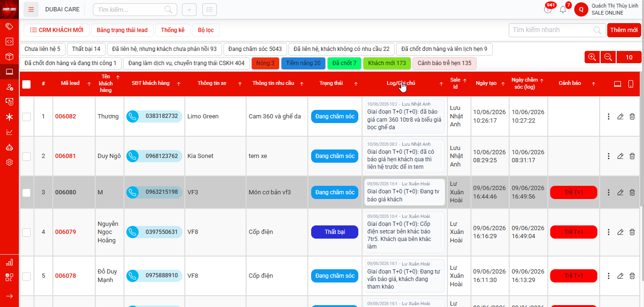This screenshot has height=307, width=644.
Task: Open the settings gear in left sidebar
Action: coord(9,162)
